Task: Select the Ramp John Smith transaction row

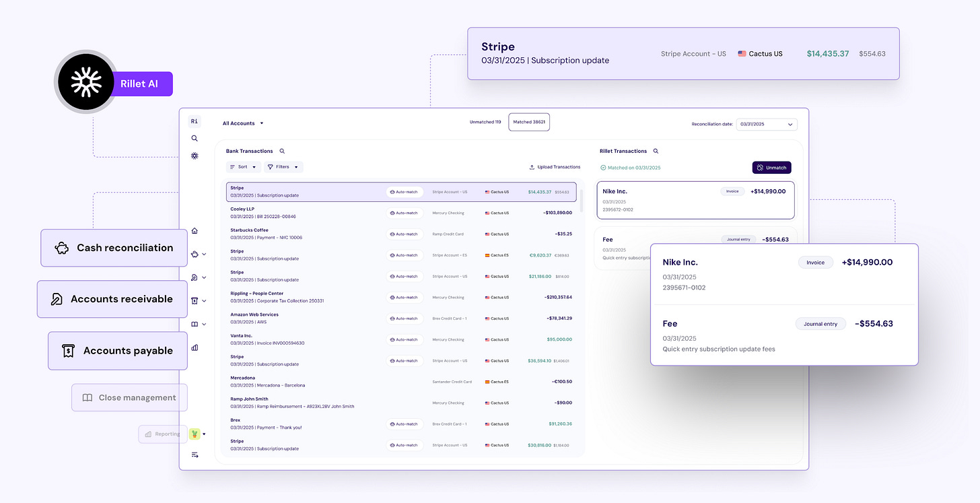Action: [401, 403]
